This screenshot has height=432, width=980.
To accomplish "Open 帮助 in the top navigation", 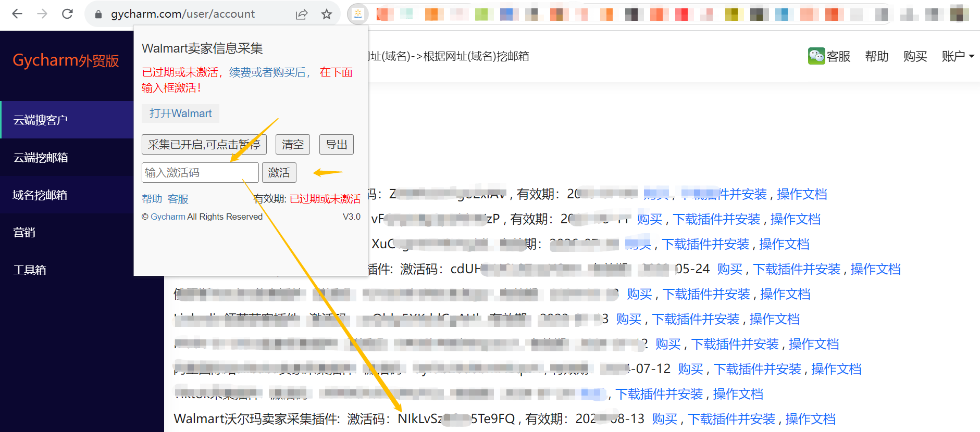I will pyautogui.click(x=877, y=56).
